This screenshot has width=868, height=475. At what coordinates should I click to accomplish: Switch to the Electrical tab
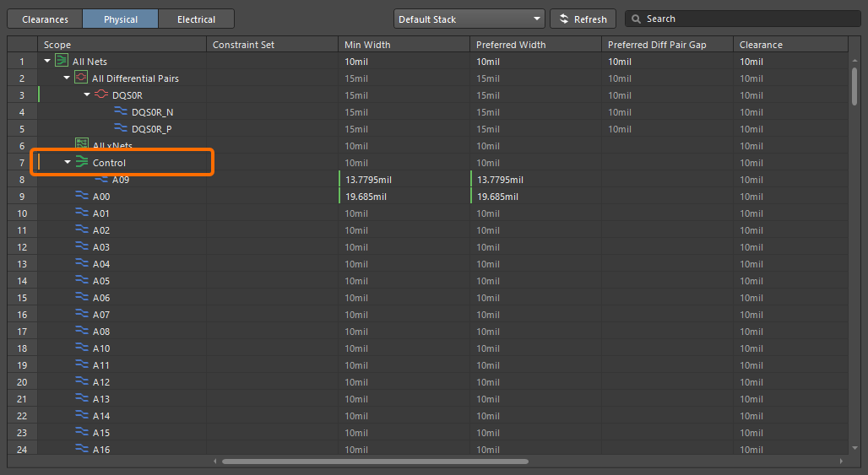196,19
